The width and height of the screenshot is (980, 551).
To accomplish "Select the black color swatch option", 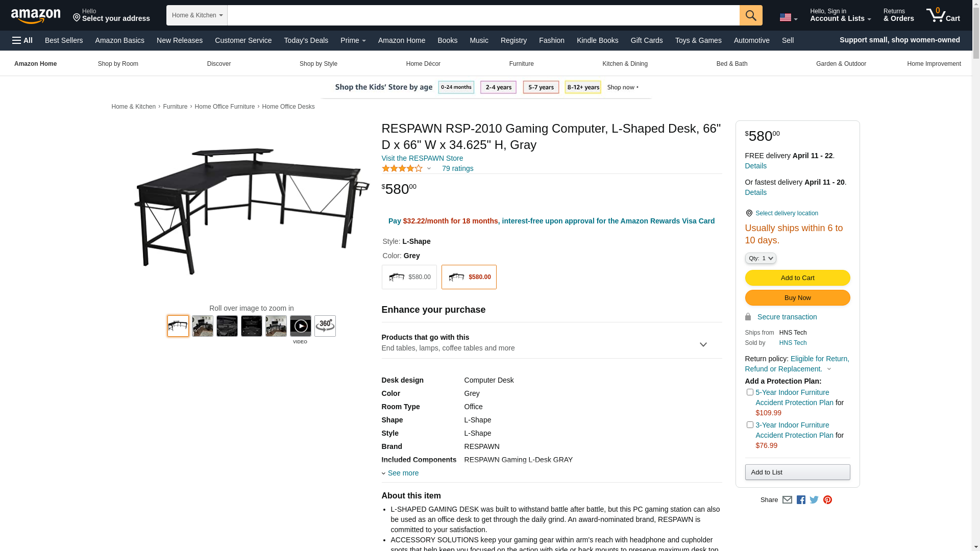I will point(409,277).
